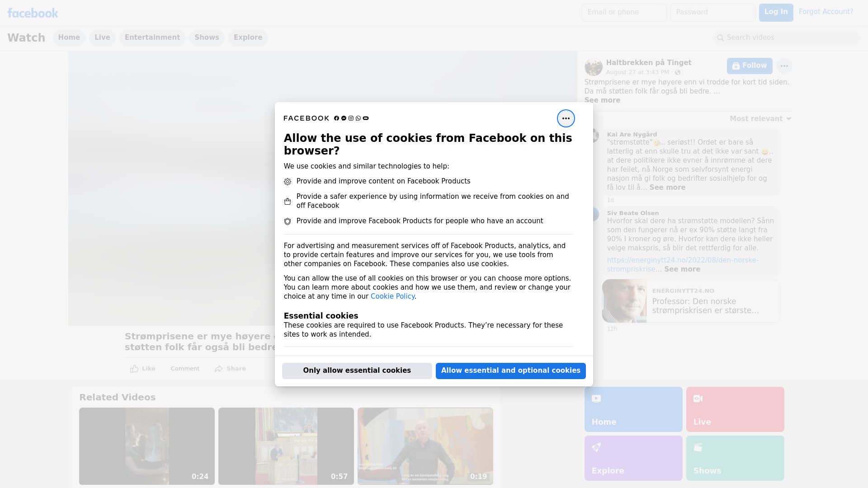Click the Explore rocket tile icon

point(596,447)
